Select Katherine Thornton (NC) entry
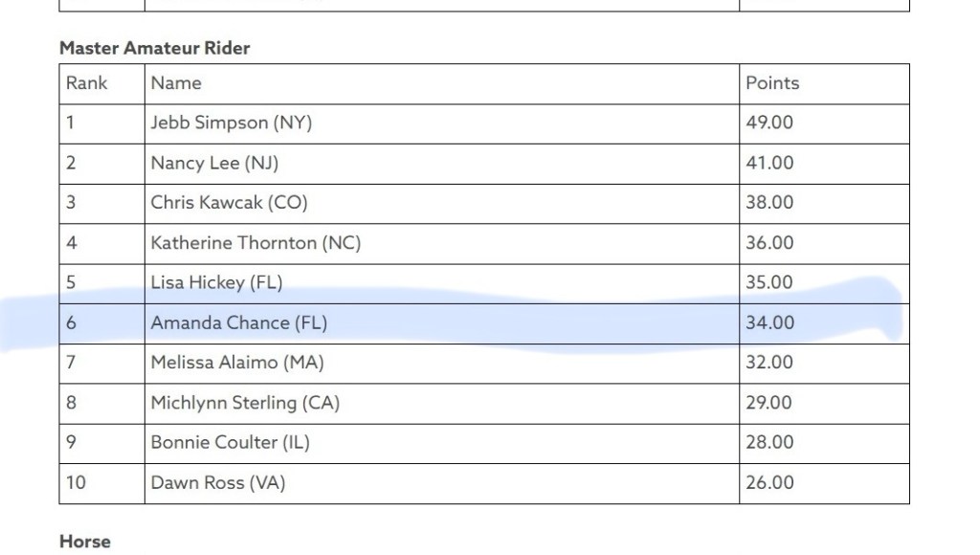Screen dimensions: 980x555 tap(256, 243)
